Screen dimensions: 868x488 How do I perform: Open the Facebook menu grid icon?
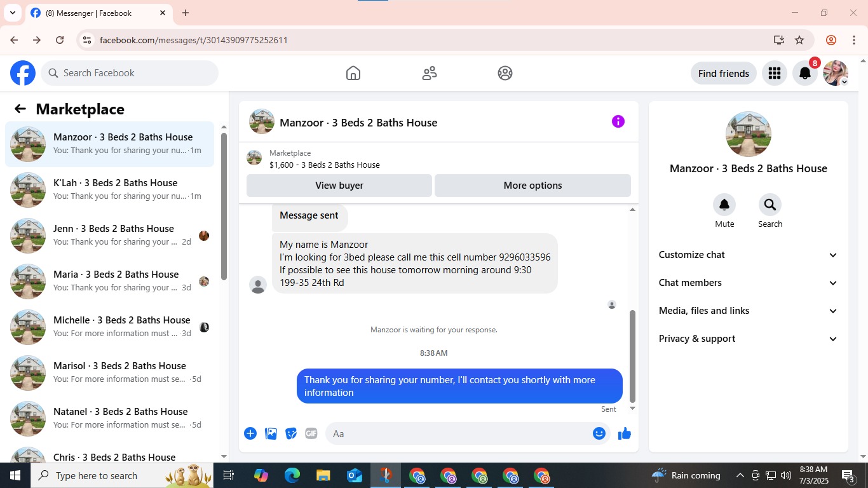click(x=774, y=73)
